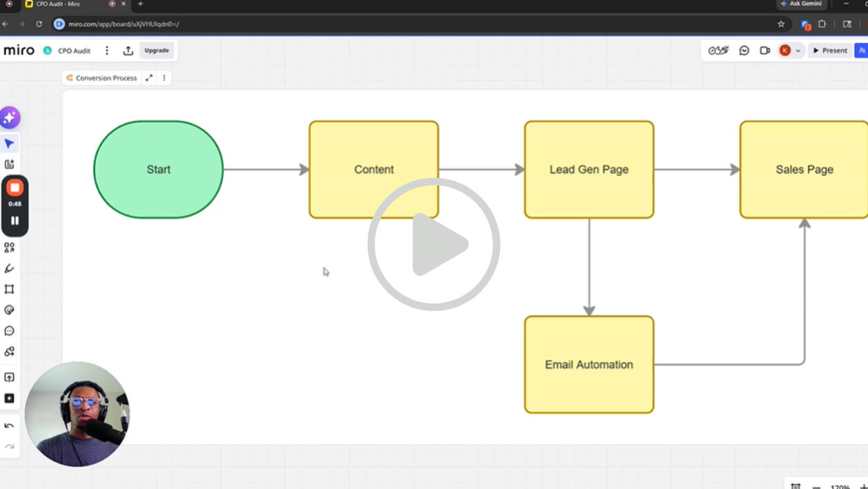The height and width of the screenshot is (489, 868).
Task: Open the user avatar dropdown chevron
Action: [x=798, y=50]
